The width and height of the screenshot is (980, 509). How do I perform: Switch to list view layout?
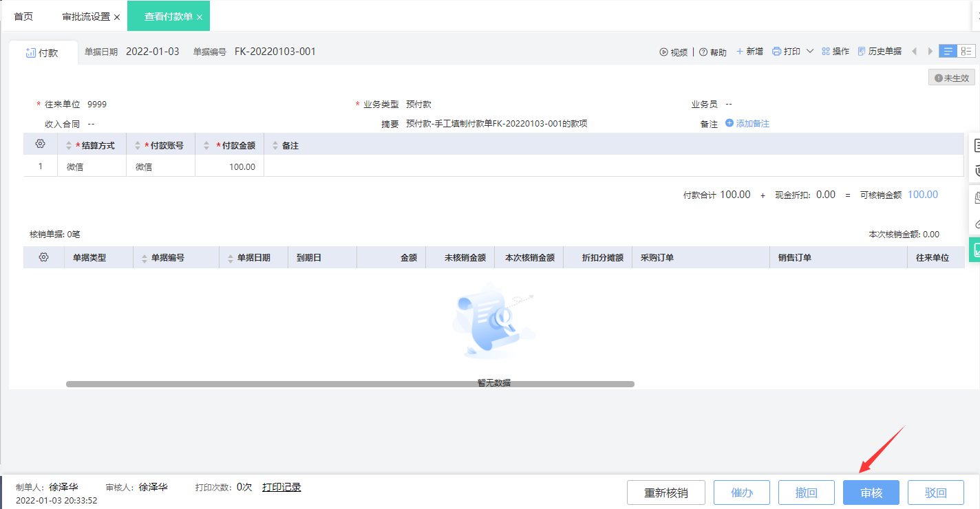coord(947,51)
